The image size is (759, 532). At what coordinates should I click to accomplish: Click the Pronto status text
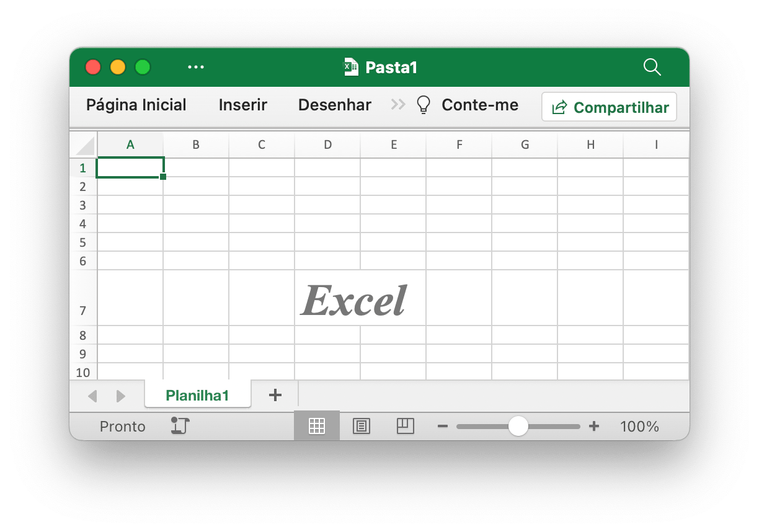pos(123,427)
